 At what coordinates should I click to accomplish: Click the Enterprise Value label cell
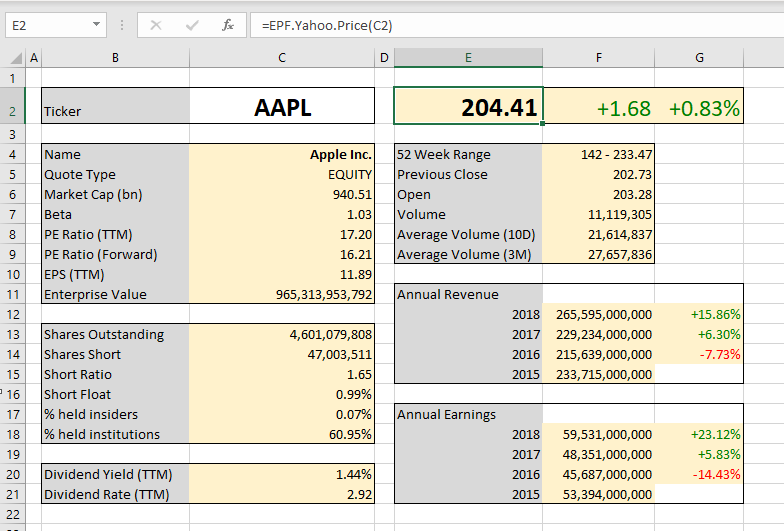tap(116, 294)
